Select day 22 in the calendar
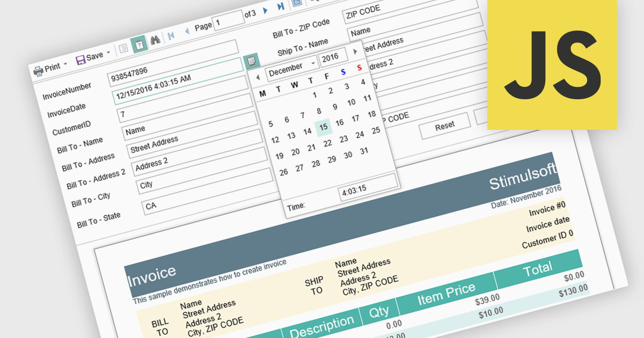Screen dimensions: 644x338 tap(327, 143)
